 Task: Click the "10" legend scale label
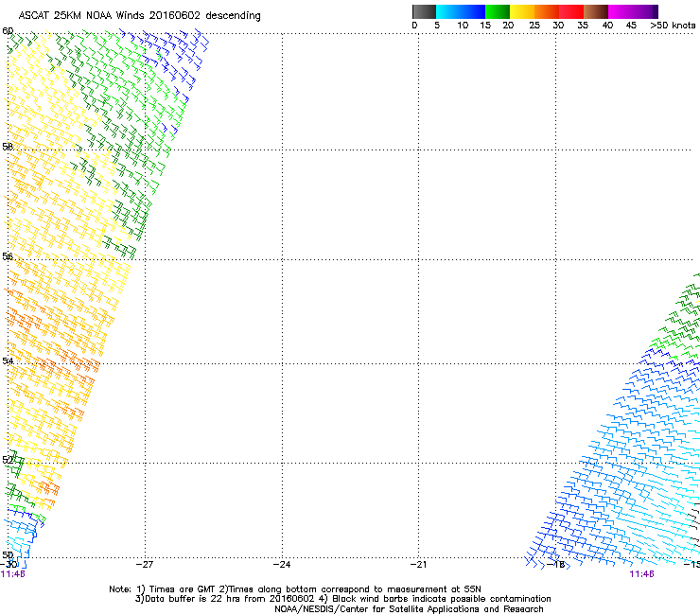pos(463,26)
